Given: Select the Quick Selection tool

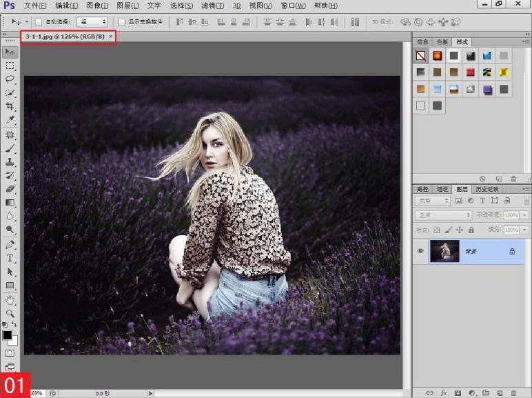Looking at the screenshot, I should (x=10, y=92).
